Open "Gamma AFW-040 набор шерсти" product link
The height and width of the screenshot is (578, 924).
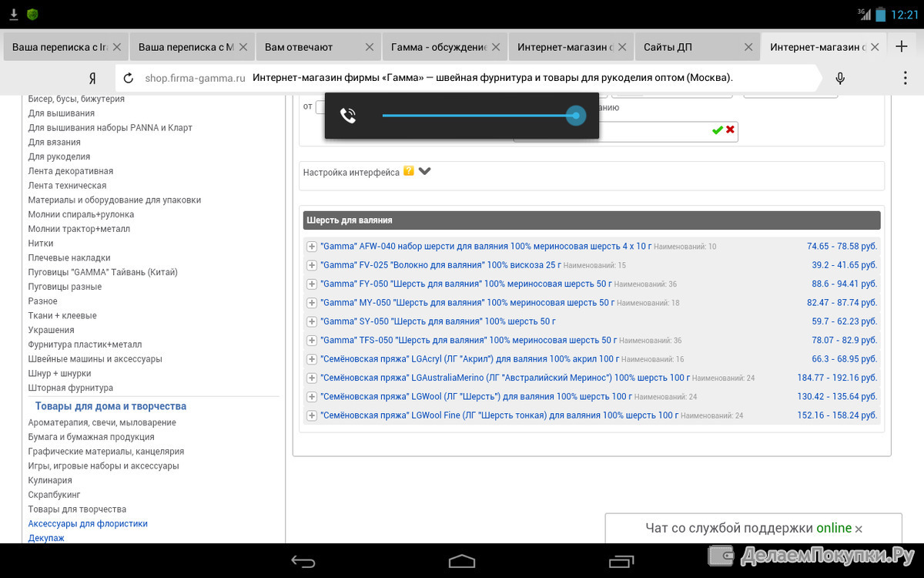click(x=486, y=247)
